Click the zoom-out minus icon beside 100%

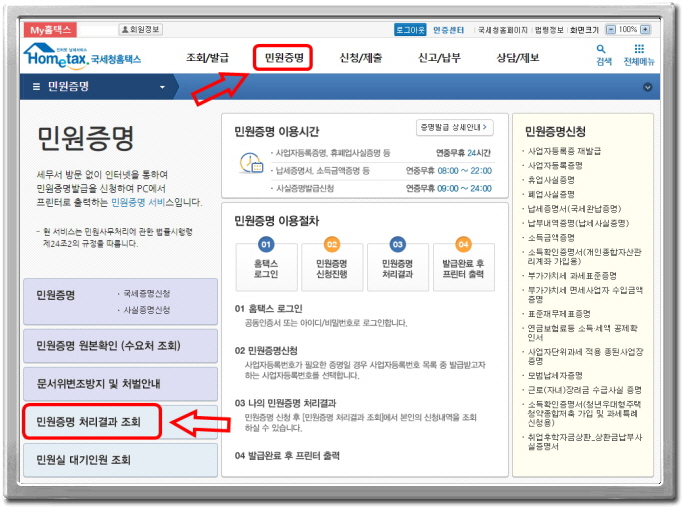pyautogui.click(x=611, y=30)
